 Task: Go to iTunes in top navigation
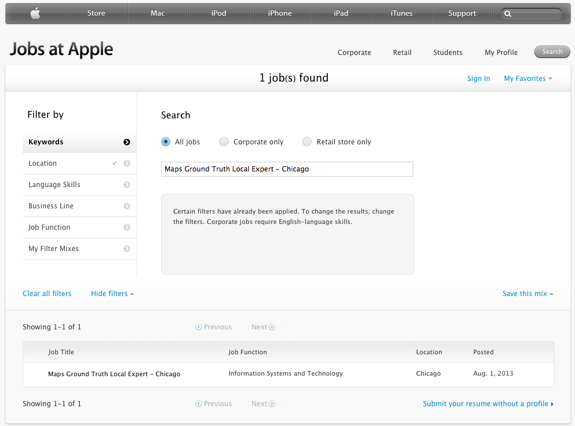click(401, 14)
